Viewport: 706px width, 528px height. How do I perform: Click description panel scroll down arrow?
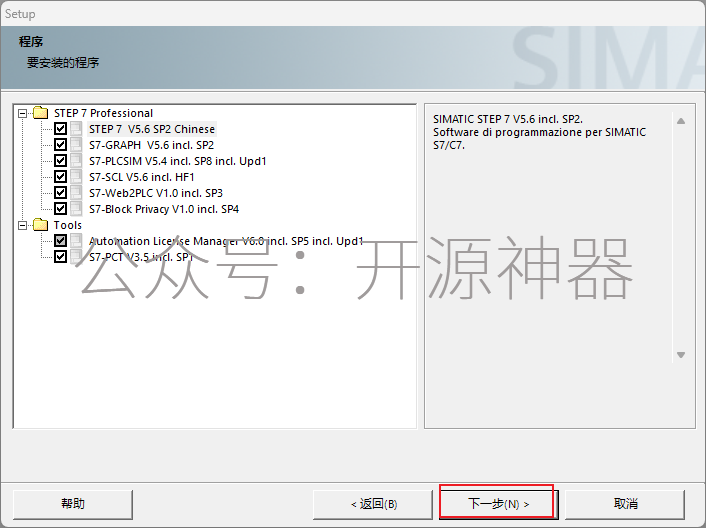(x=681, y=355)
